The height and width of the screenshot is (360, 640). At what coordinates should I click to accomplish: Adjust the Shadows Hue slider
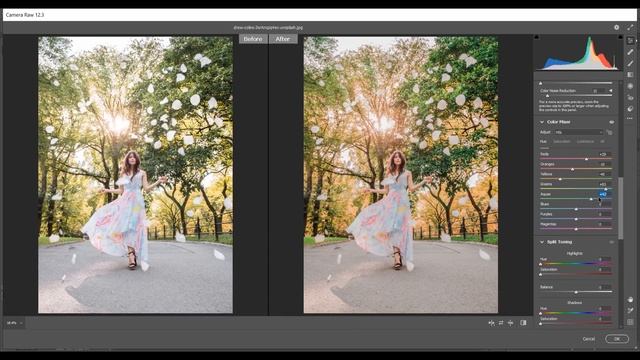pyautogui.click(x=576, y=313)
